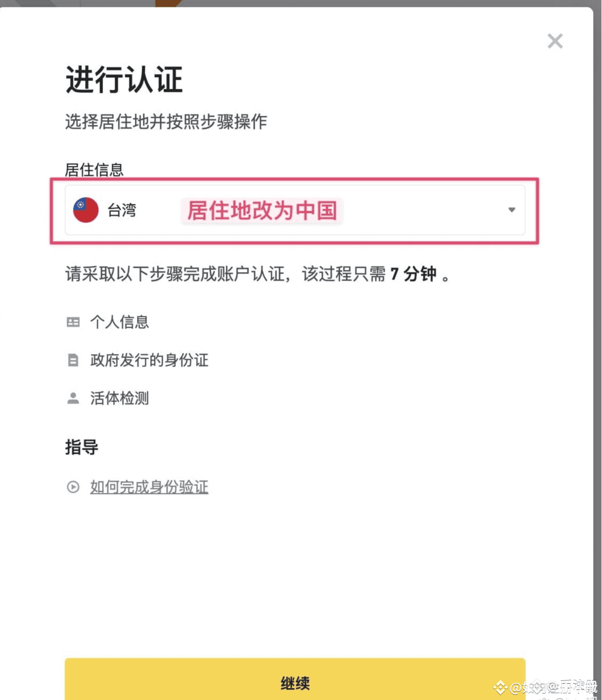This screenshot has height=700, width=602.
Task: Click the 政府发行的身份证 step label
Action: point(149,360)
